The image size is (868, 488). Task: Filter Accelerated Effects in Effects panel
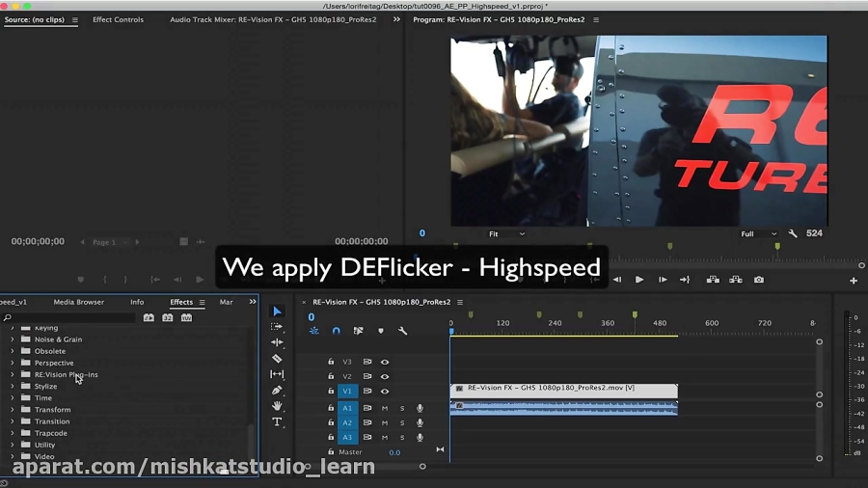coord(149,317)
